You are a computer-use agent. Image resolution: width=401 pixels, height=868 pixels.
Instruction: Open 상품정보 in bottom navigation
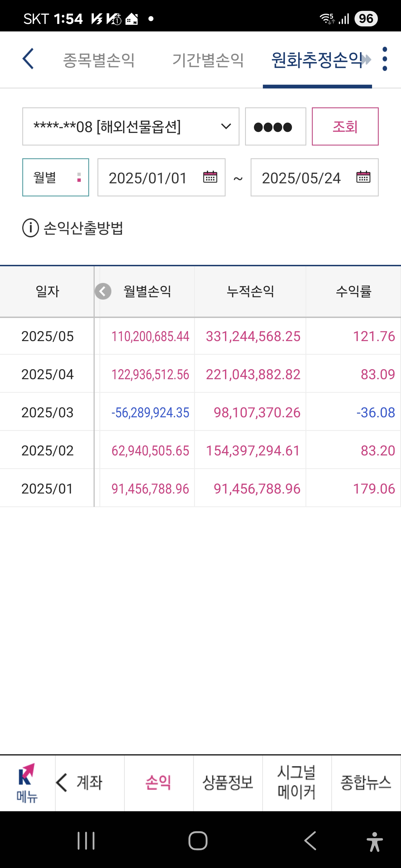(228, 783)
